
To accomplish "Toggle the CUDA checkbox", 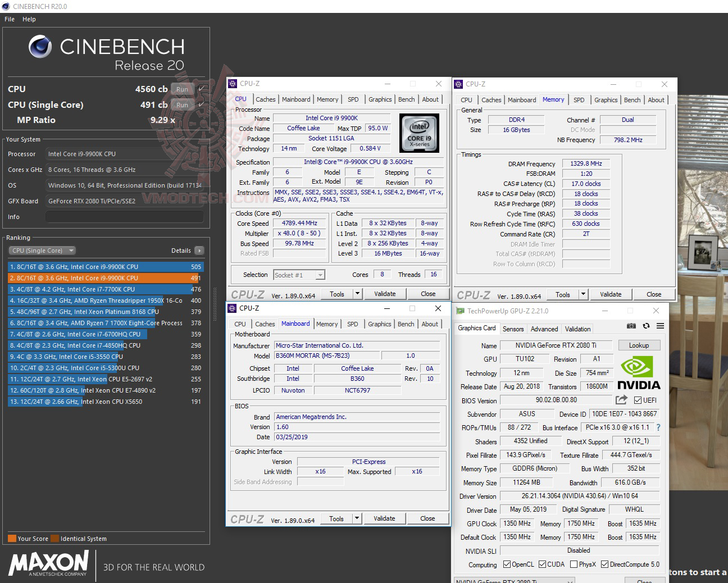I will click(542, 564).
